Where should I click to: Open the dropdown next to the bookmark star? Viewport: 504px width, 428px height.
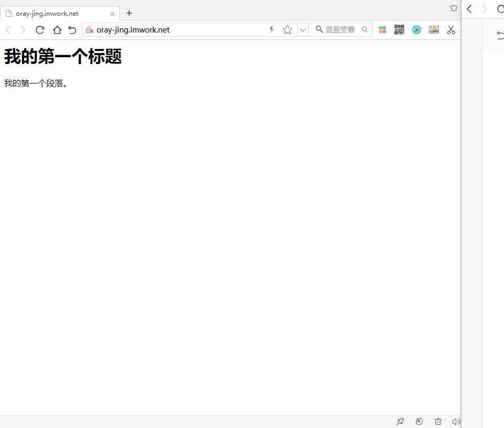point(302,29)
